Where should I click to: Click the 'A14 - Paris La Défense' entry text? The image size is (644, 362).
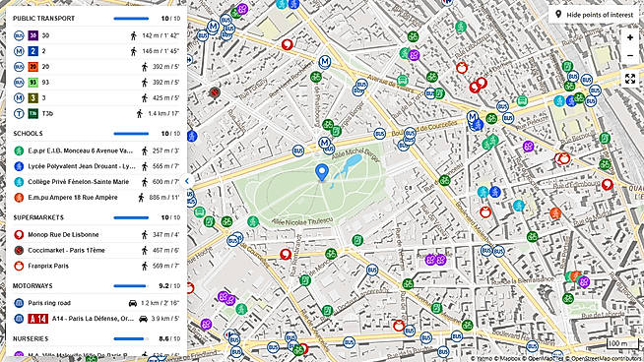click(93, 319)
